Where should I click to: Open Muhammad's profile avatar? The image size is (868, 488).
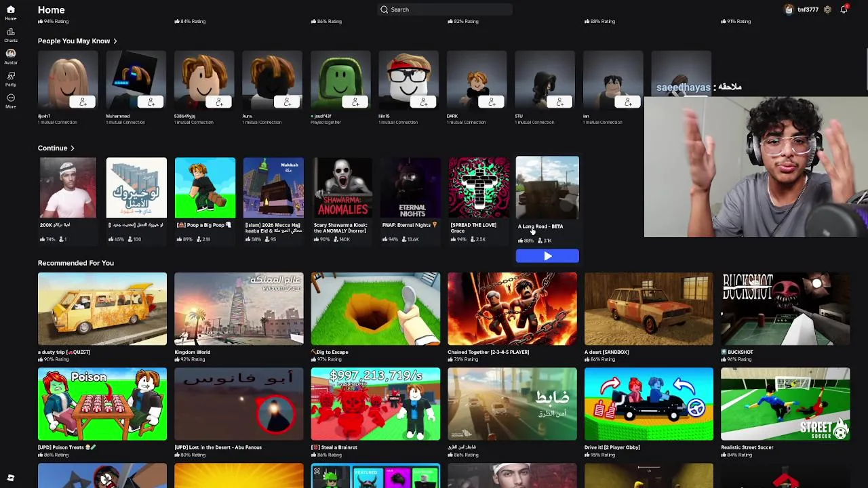pos(136,80)
